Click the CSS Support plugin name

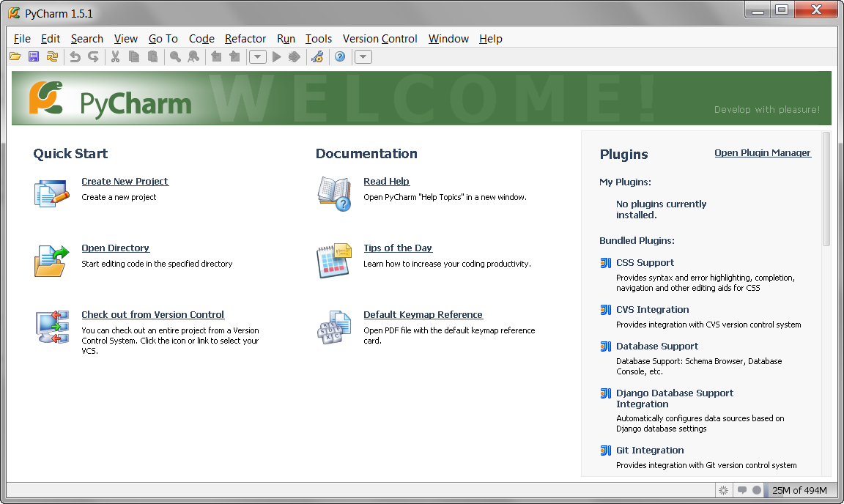click(645, 263)
